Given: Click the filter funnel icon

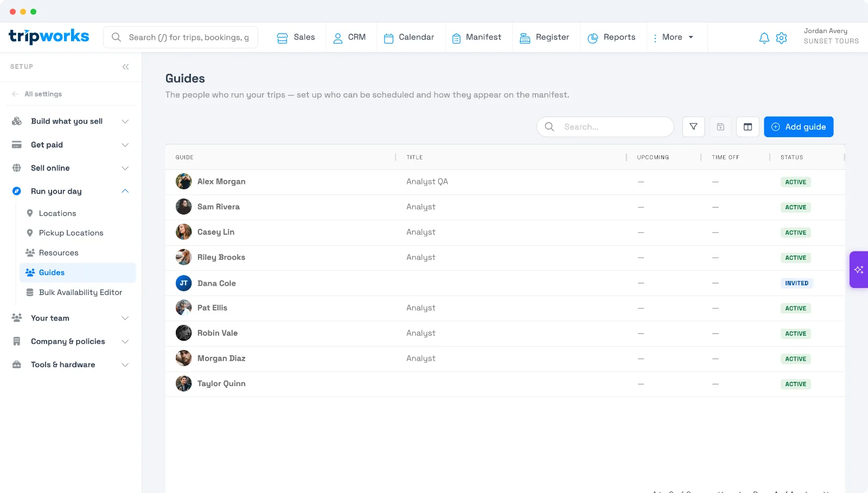Looking at the screenshot, I should (693, 127).
